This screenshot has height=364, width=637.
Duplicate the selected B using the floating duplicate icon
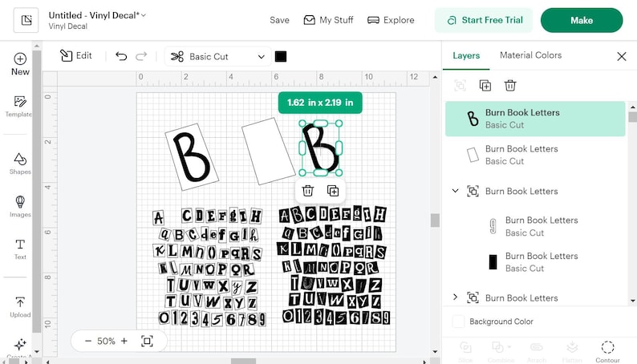[333, 191]
